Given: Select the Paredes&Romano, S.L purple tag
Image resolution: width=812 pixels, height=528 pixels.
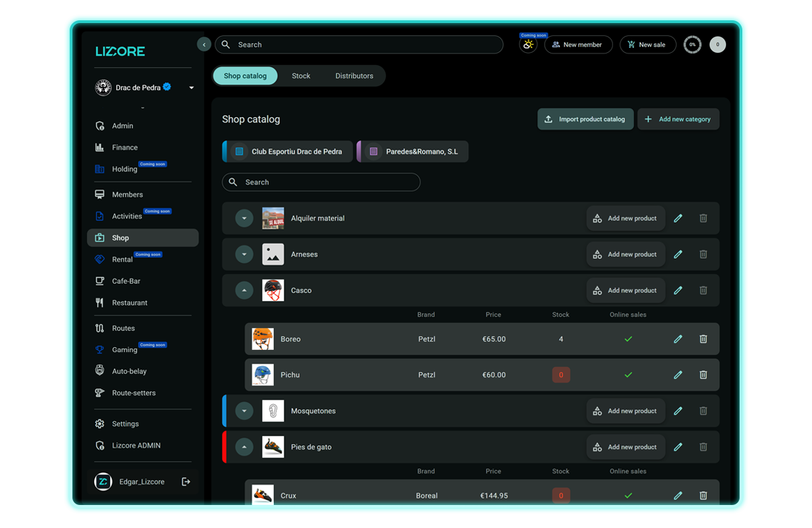Looking at the screenshot, I should 413,152.
